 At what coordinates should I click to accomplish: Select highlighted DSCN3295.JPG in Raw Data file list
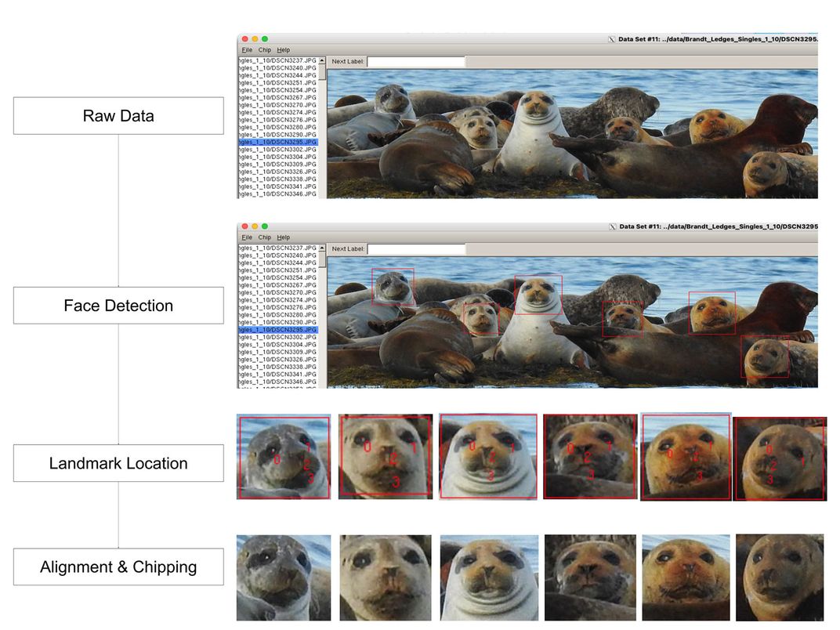pos(278,143)
